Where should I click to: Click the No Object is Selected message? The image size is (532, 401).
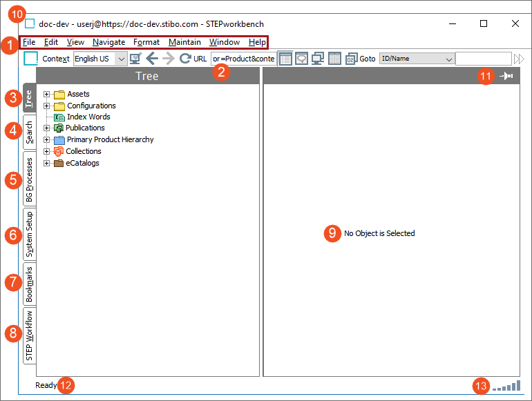(379, 233)
